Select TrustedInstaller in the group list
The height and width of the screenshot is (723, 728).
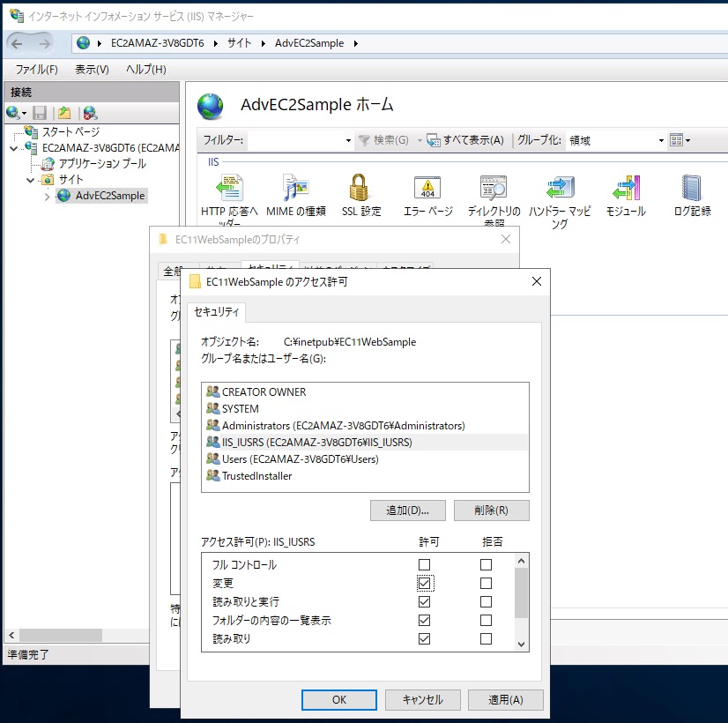click(x=256, y=475)
